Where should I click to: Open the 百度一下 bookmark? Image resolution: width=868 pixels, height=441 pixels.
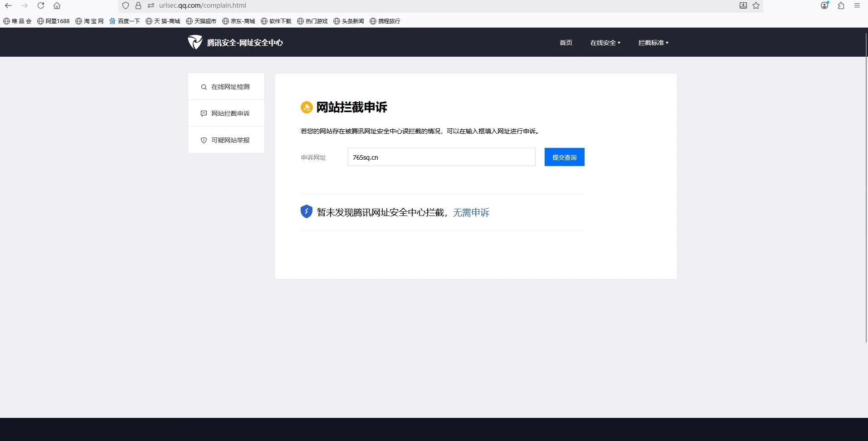[x=125, y=21]
